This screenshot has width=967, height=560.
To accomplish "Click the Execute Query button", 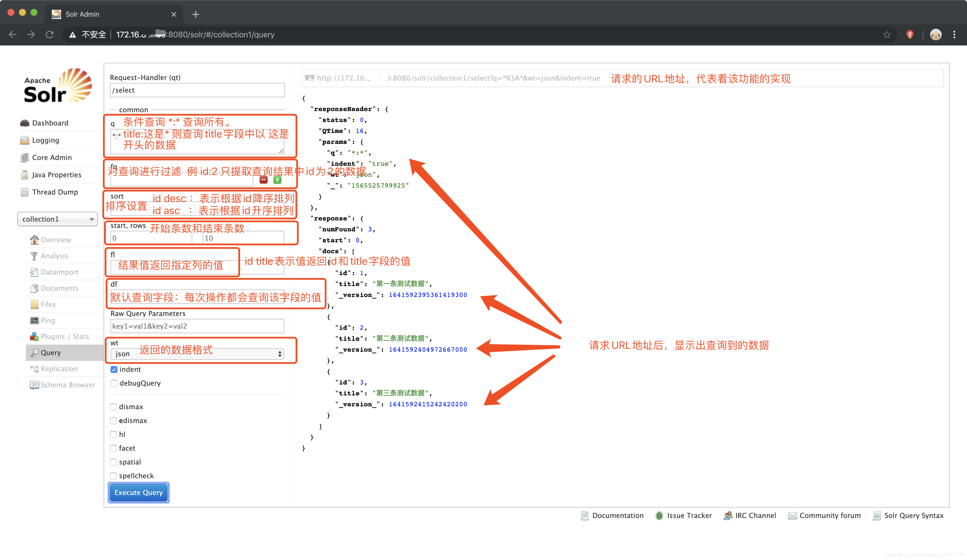I will click(138, 492).
